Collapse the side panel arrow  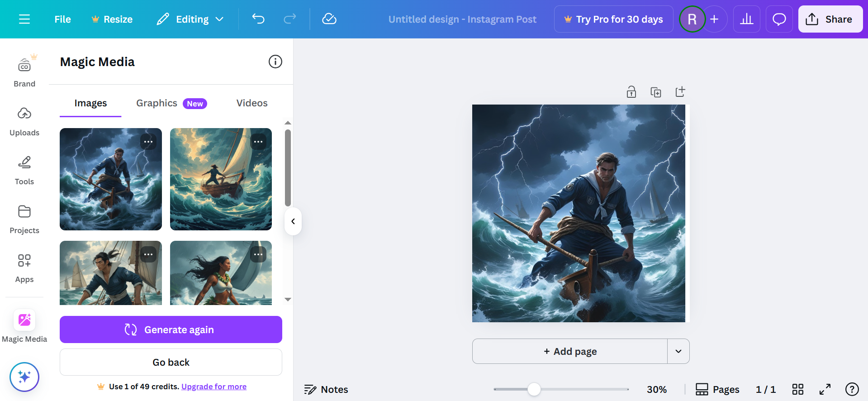[293, 221]
